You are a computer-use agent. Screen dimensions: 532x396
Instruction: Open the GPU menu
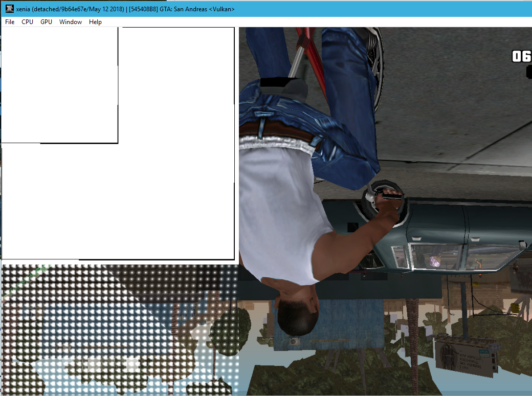click(46, 21)
